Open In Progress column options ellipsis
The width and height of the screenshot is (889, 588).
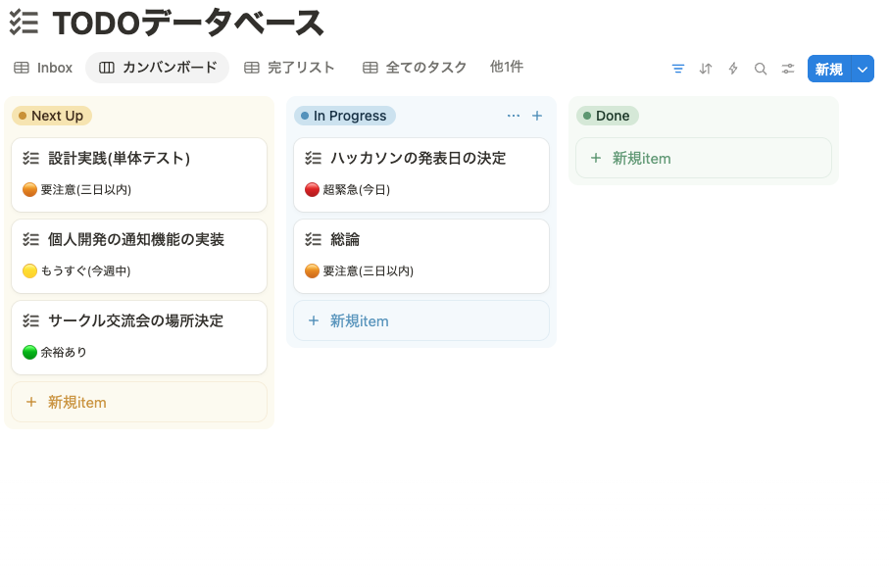513,116
